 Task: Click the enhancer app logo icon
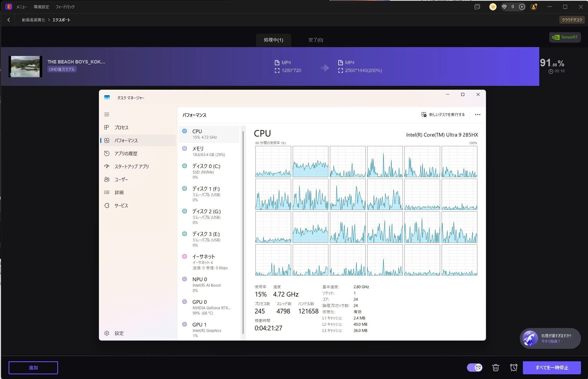8,7
